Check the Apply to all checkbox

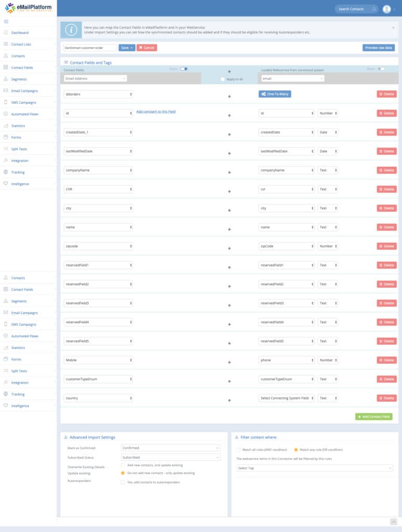coord(222,79)
